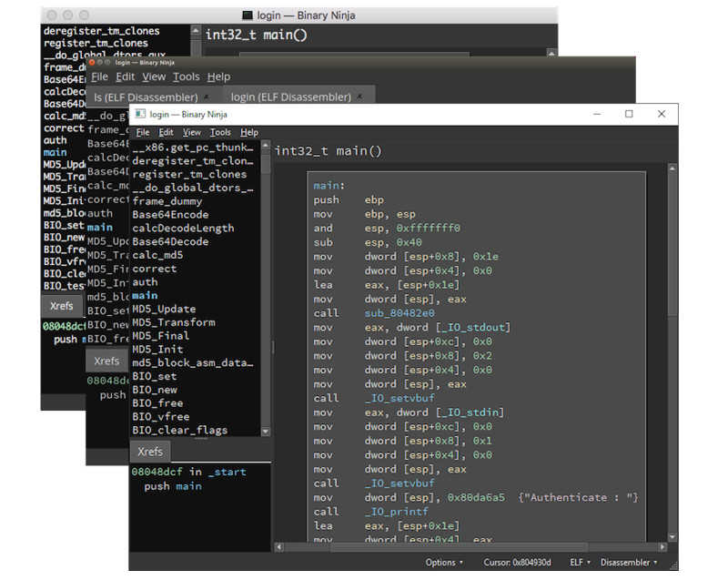Close the ls ELF Disassembler tab
This screenshot has width=728, height=580.
pos(207,97)
